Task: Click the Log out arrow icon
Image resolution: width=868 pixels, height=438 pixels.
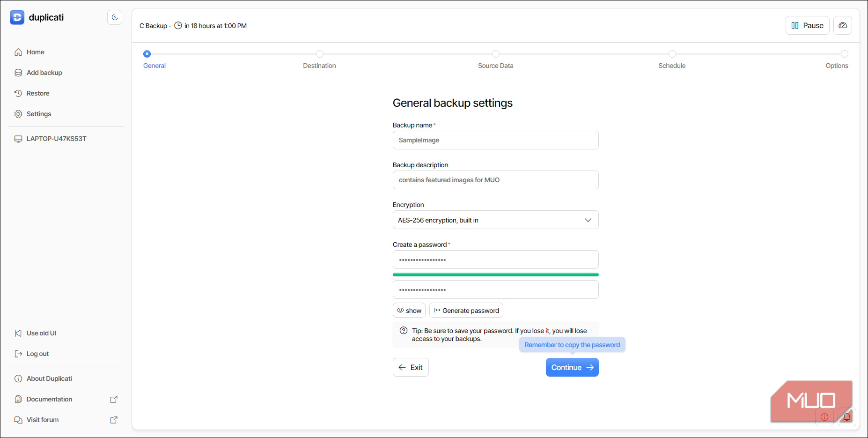Action: 18,354
